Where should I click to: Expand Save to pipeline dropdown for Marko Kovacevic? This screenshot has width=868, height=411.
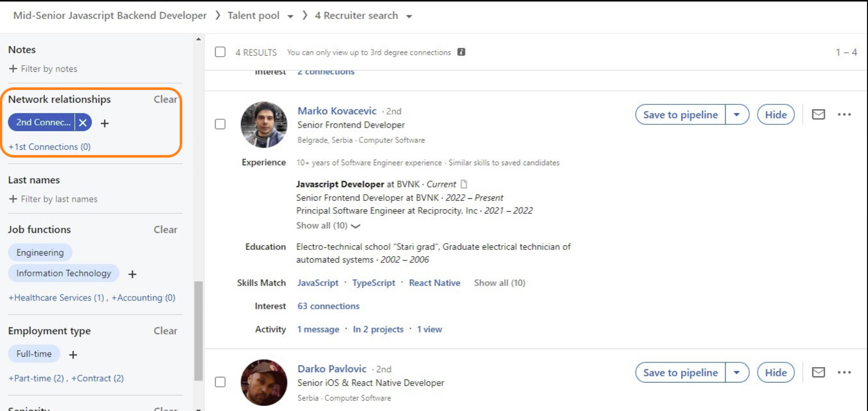point(737,115)
